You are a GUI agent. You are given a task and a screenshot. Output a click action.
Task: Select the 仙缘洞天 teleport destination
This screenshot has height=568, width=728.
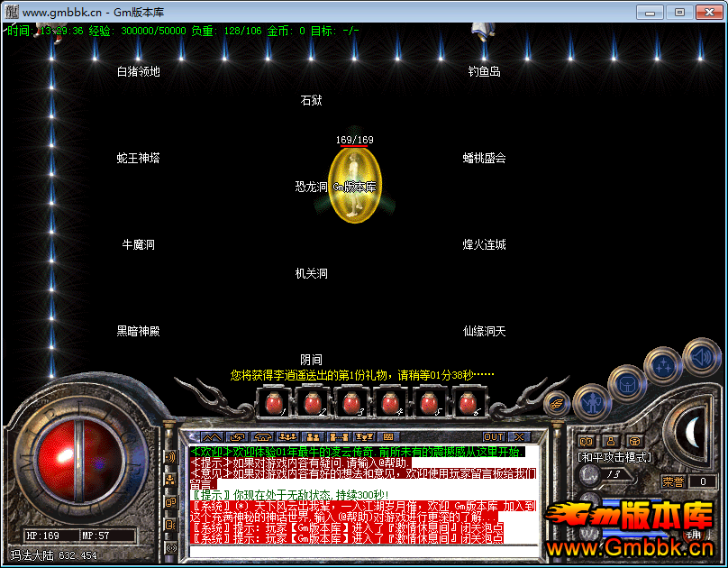484,331
